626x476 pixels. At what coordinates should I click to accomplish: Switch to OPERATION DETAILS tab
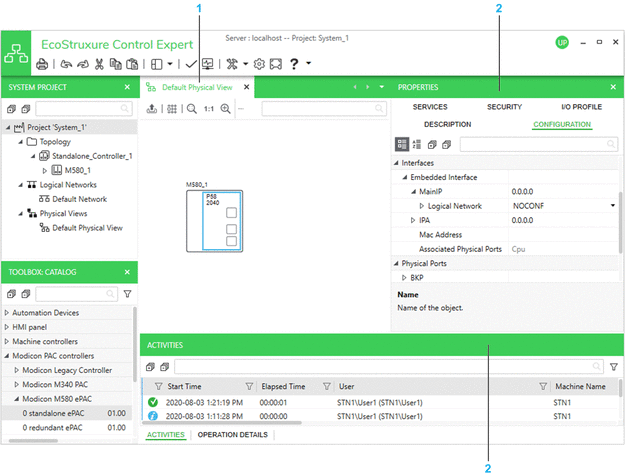click(233, 435)
